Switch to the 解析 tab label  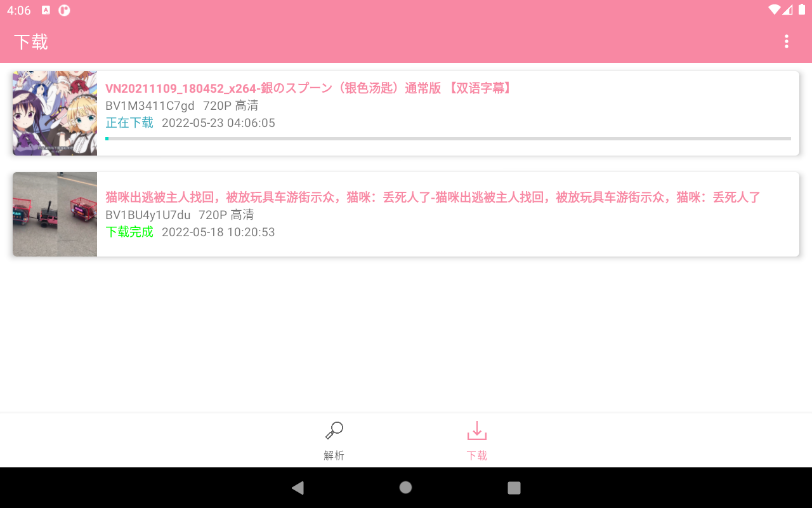click(334, 455)
